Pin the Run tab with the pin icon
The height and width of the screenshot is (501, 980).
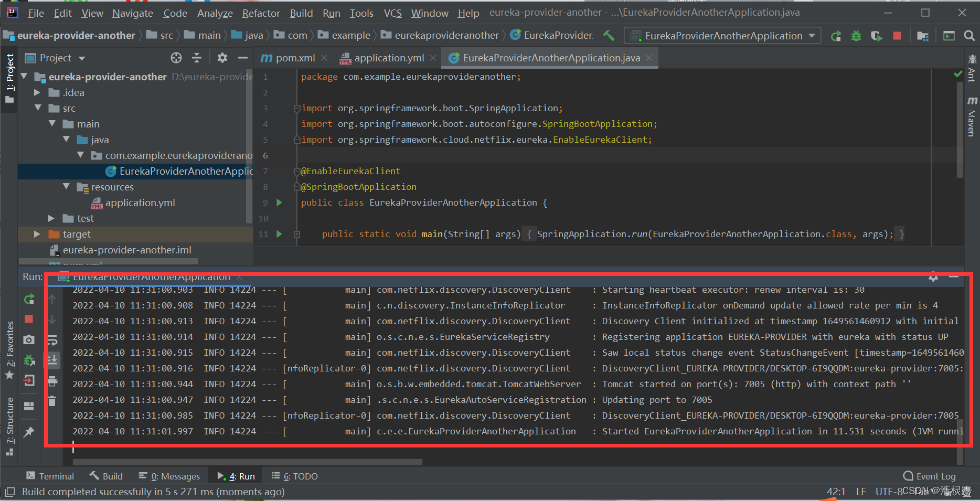pos(29,432)
